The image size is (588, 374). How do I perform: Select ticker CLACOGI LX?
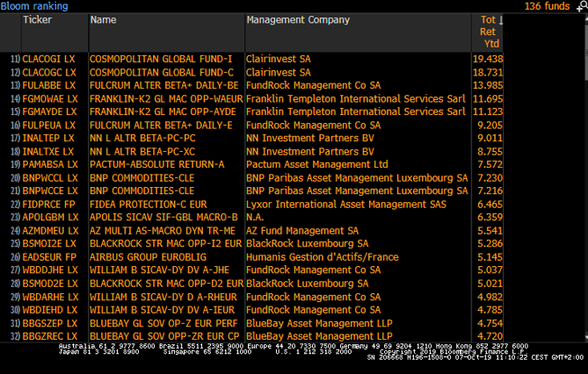pos(48,59)
